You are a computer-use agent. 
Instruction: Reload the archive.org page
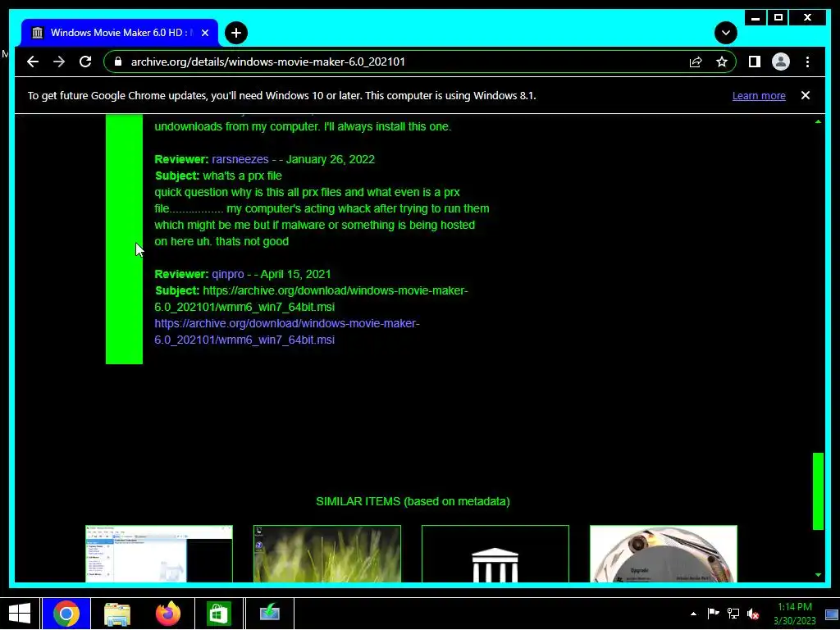[x=85, y=62]
